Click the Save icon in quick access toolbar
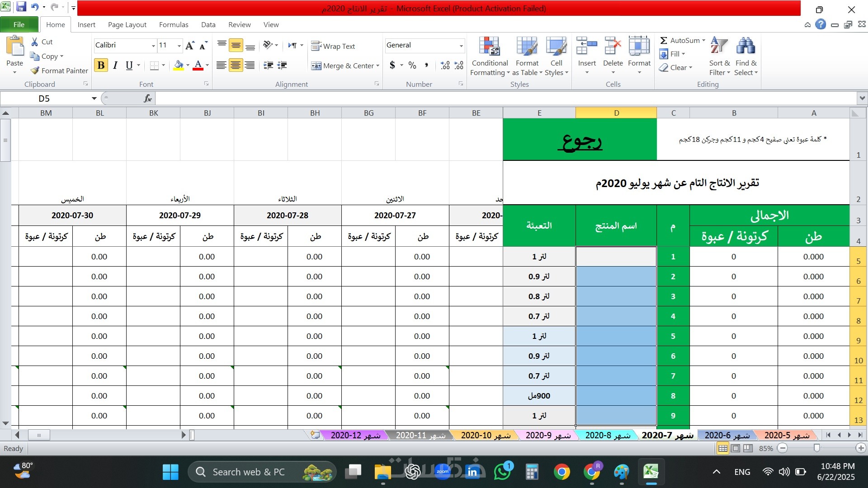The height and width of the screenshot is (488, 868). coord(21,7)
